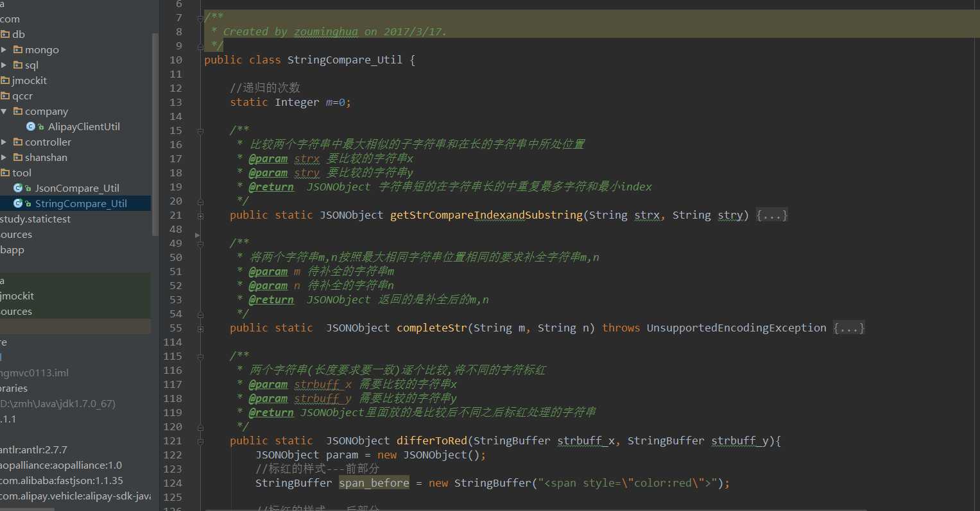Click the tool folder icon

pos(5,172)
